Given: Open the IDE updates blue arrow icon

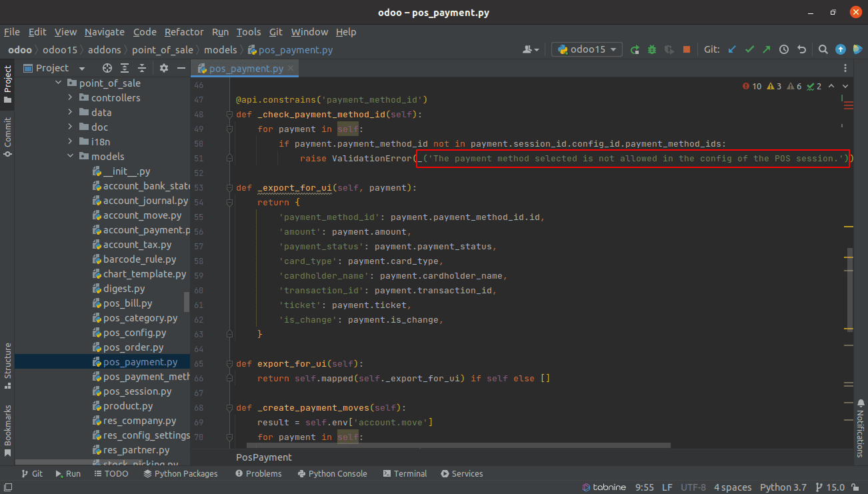Looking at the screenshot, I should 841,49.
